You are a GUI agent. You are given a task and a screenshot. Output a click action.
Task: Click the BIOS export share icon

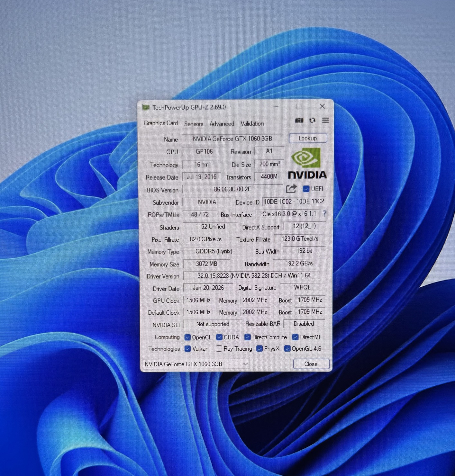click(291, 189)
